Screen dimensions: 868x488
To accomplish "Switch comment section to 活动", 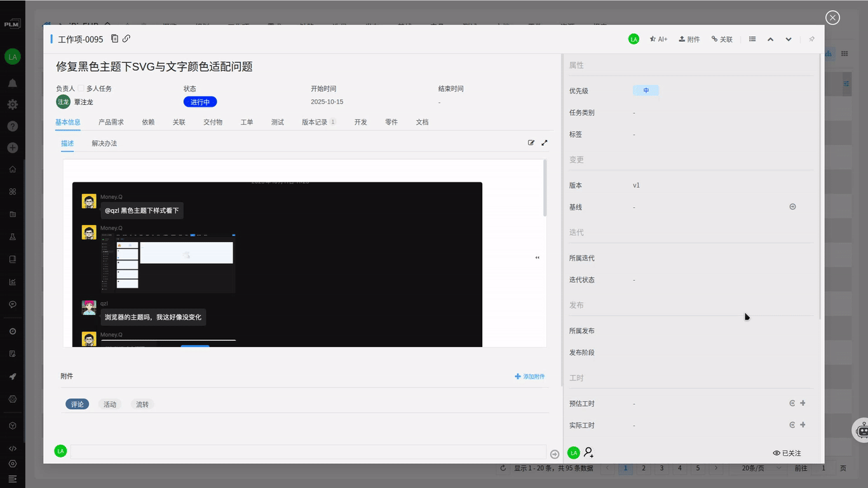I will click(x=109, y=403).
